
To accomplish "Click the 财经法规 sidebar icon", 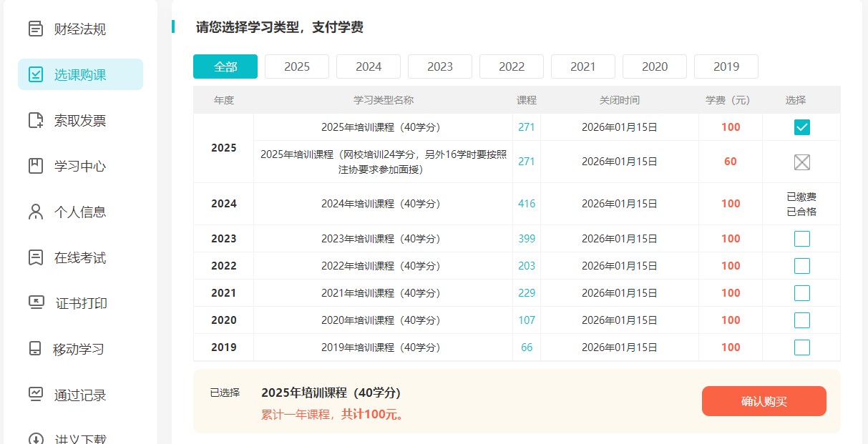I will pos(35,29).
